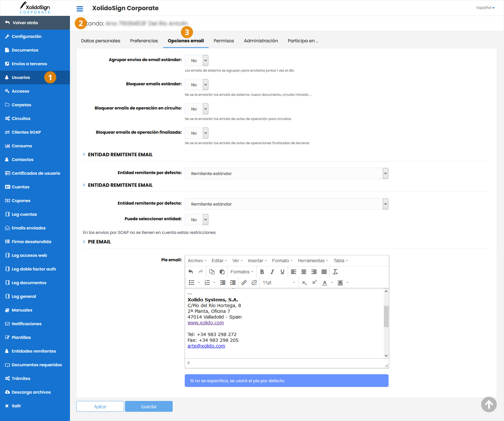
Task: Click the undo icon in the editor
Action: coord(191,272)
